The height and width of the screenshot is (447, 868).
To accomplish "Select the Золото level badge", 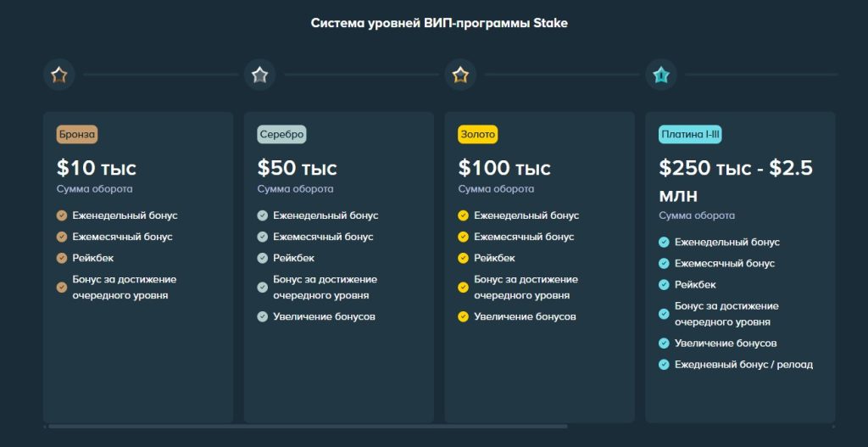I will pos(478,134).
